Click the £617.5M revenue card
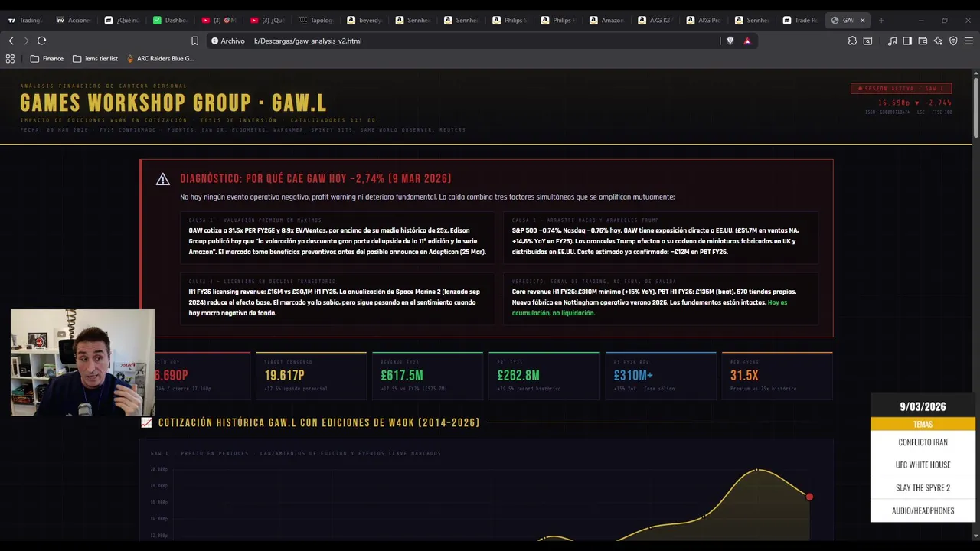This screenshot has height=551, width=980. tap(427, 376)
